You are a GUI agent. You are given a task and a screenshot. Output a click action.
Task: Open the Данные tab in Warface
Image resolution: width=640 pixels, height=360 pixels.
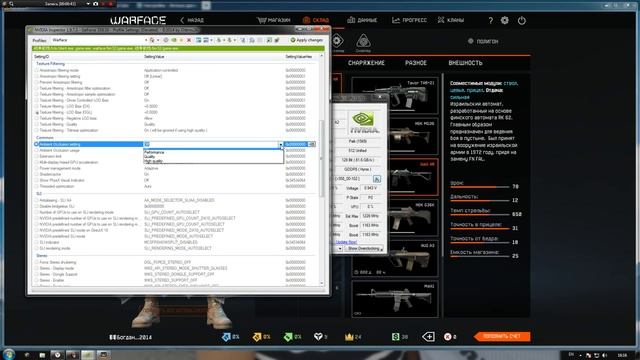[362, 20]
